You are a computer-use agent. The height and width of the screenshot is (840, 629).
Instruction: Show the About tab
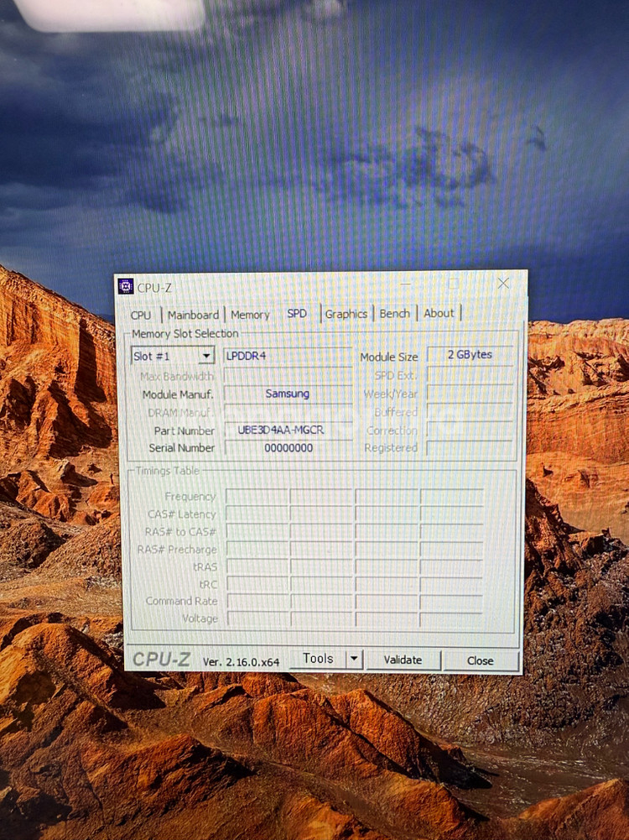(439, 313)
